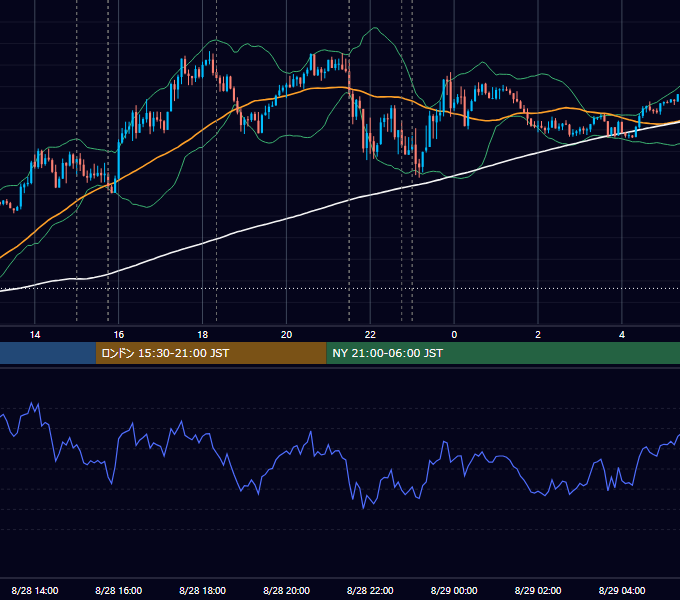
Task: Click the 8/29 02:00 date label
Action: (x=538, y=590)
